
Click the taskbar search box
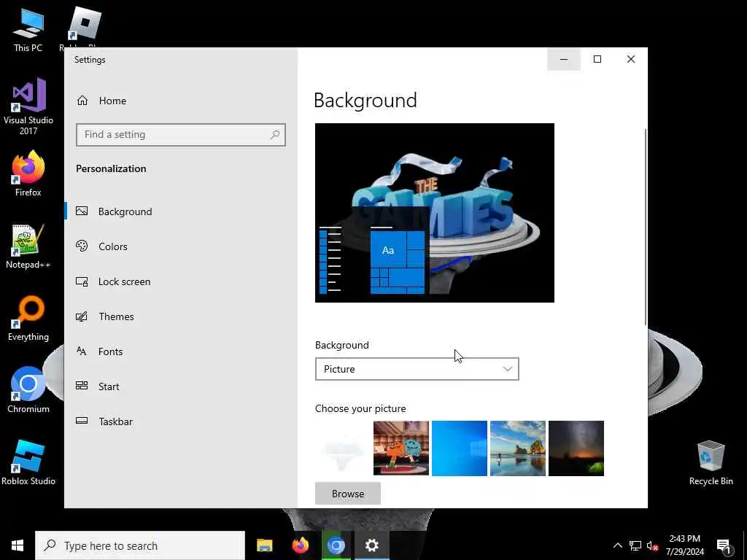click(140, 545)
